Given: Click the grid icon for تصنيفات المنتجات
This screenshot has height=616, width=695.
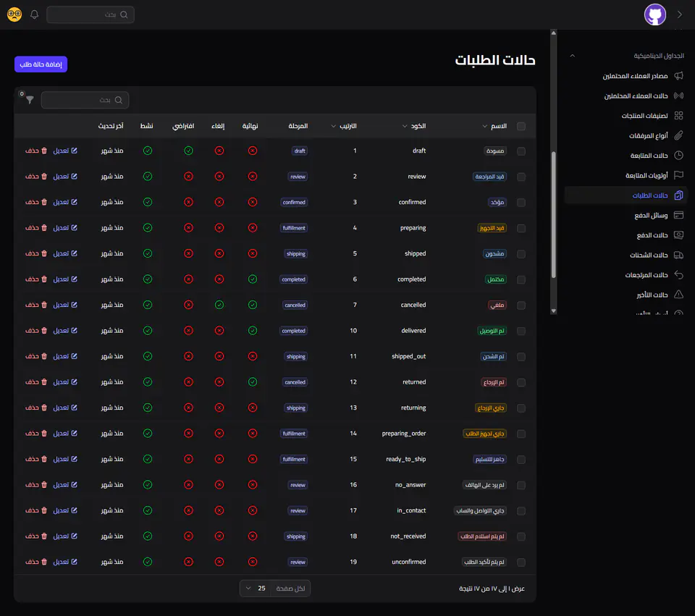Looking at the screenshot, I should (x=678, y=116).
